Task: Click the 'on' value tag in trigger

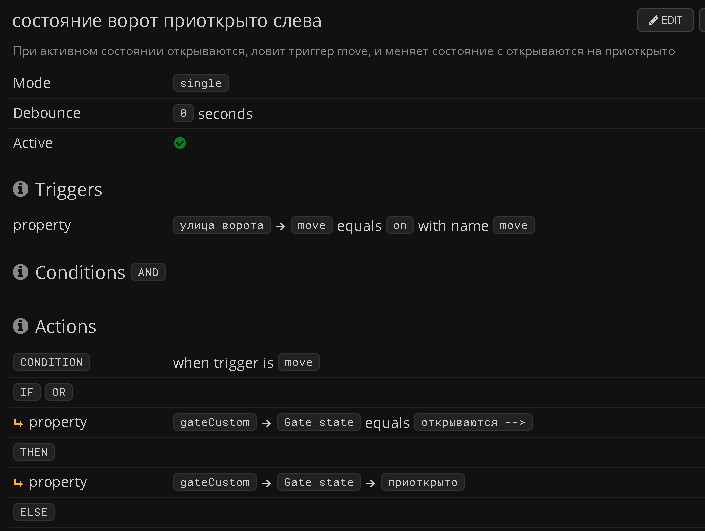Action: click(x=400, y=225)
